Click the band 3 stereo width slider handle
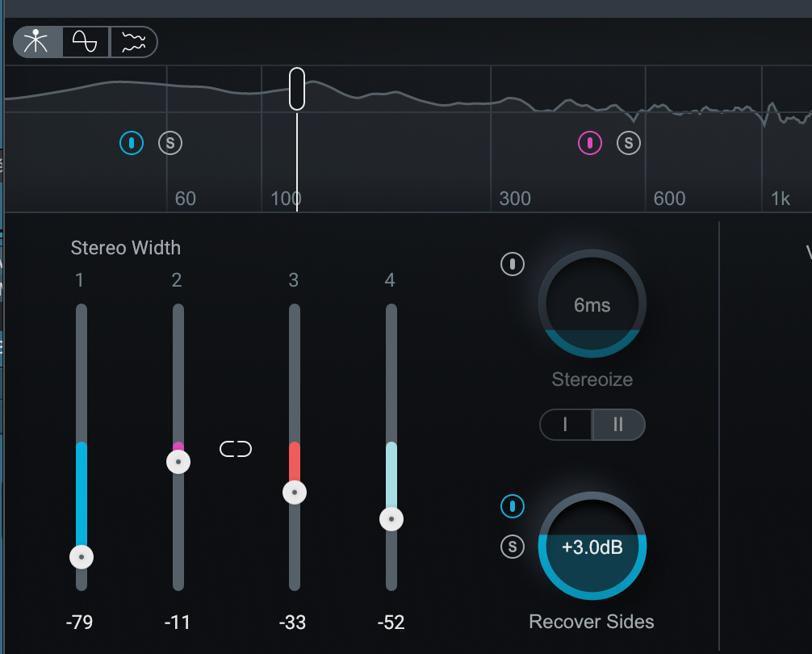This screenshot has width=812, height=654. coord(295,492)
